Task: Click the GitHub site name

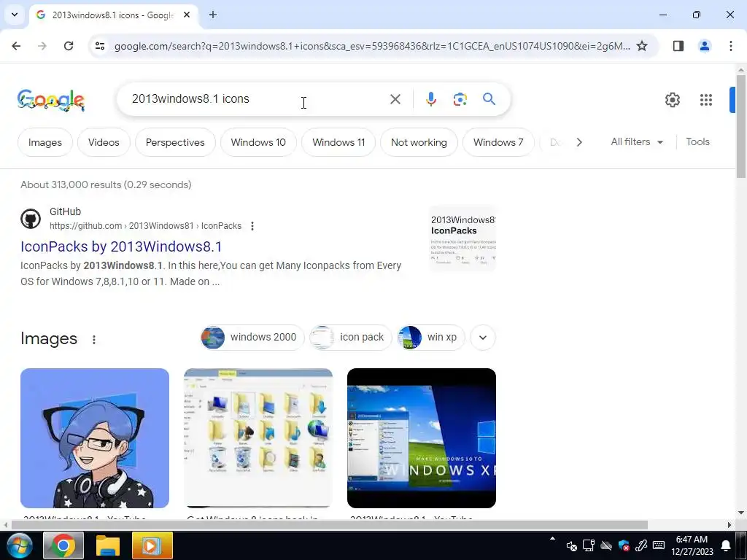Action: click(65, 211)
